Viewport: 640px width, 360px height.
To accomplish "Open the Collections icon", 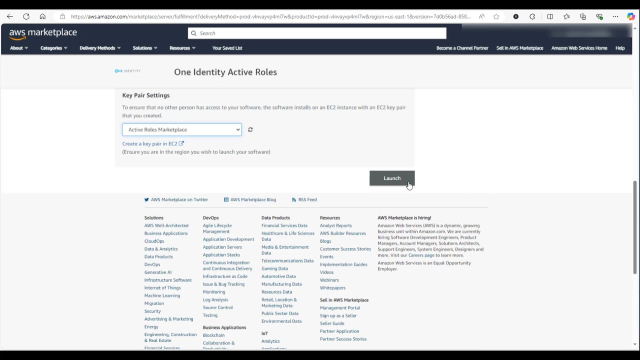I will click(583, 16).
